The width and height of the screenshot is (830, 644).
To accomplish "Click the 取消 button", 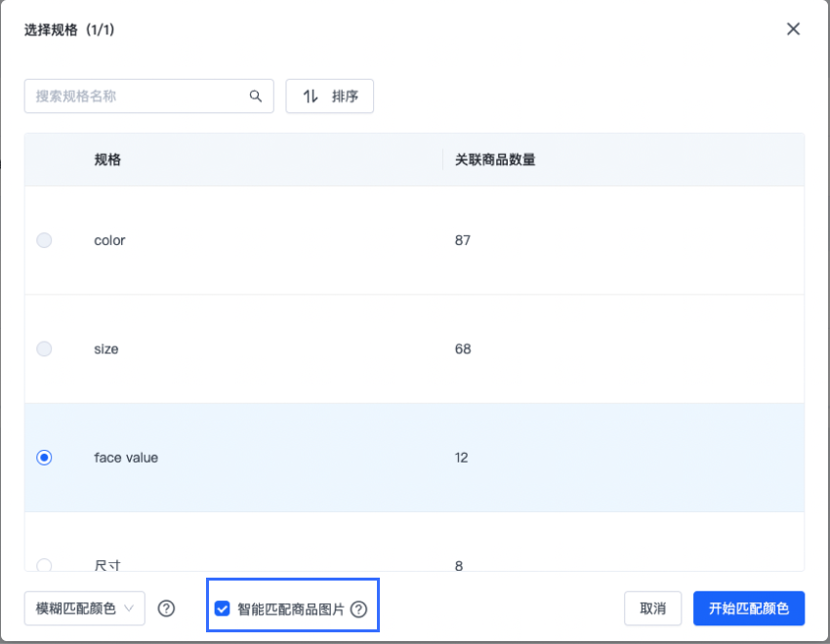I will pyautogui.click(x=652, y=609).
